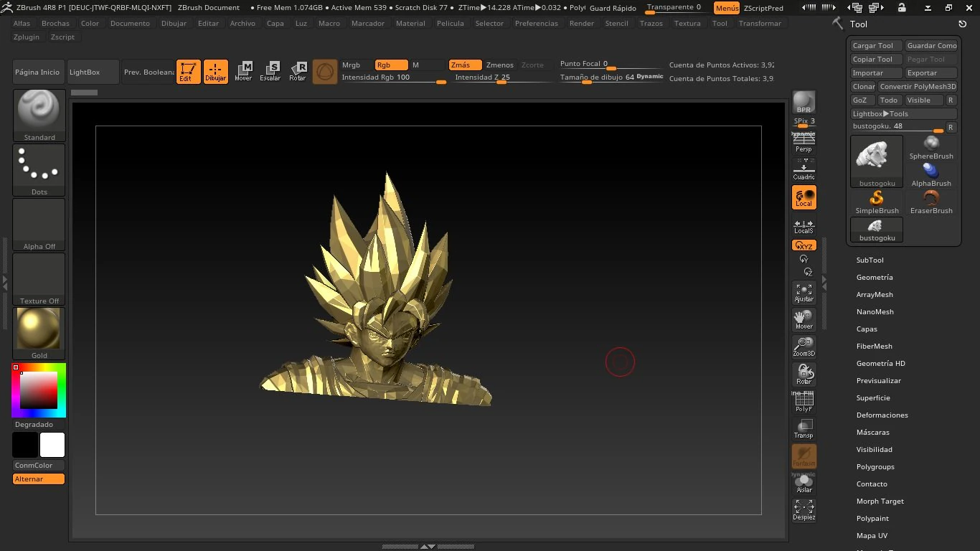
Task: Select the AlphaBrush tool
Action: (931, 175)
